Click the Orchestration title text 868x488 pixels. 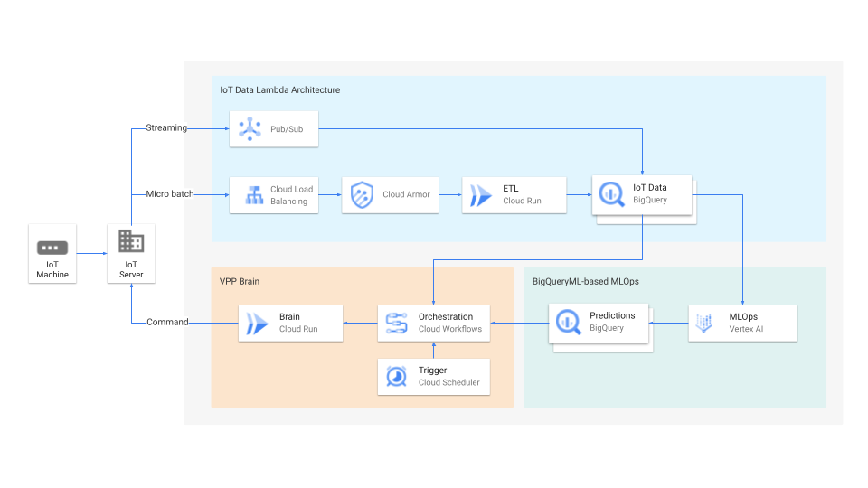coord(446,316)
